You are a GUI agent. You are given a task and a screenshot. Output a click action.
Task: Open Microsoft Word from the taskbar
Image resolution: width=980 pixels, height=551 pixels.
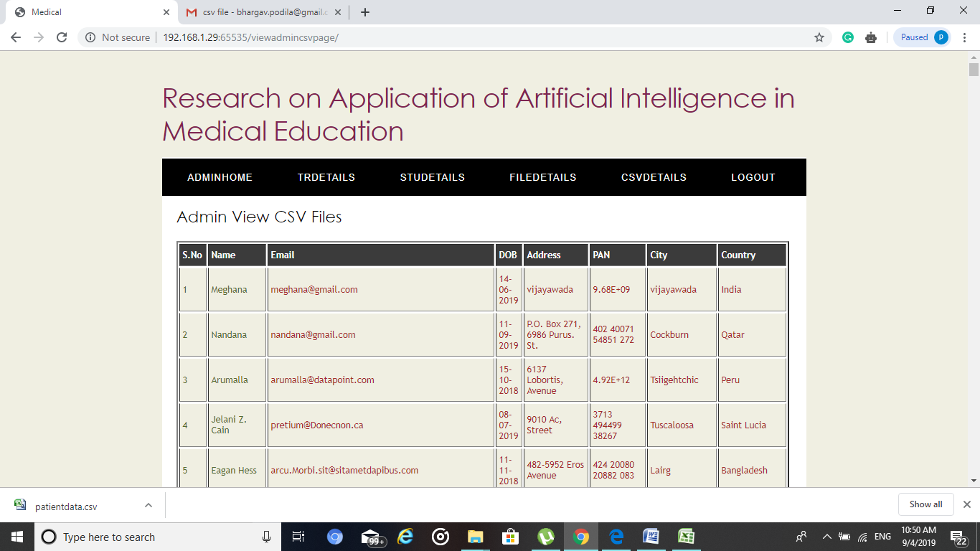(x=651, y=537)
